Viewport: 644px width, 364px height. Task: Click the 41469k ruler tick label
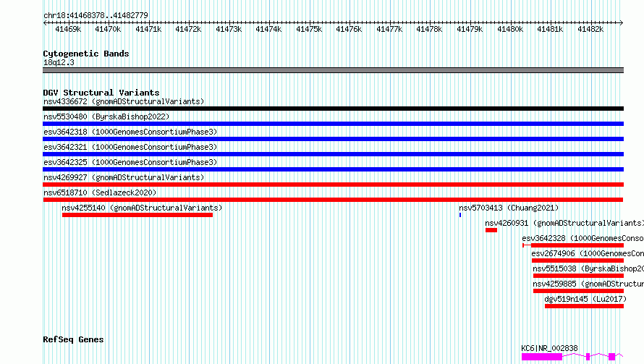pyautogui.click(x=68, y=29)
